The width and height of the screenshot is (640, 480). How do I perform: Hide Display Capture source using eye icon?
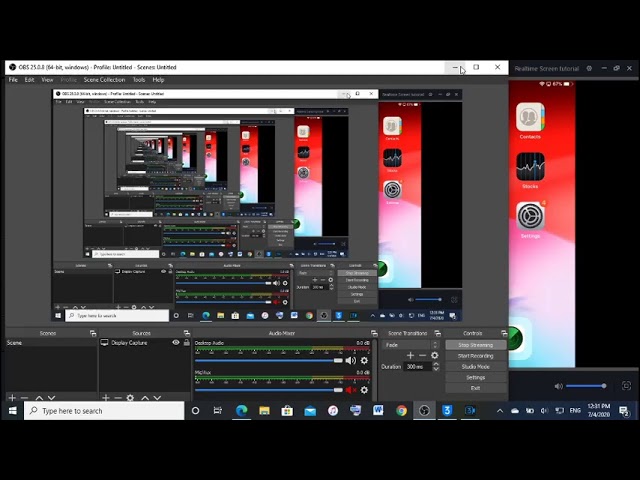(x=176, y=342)
